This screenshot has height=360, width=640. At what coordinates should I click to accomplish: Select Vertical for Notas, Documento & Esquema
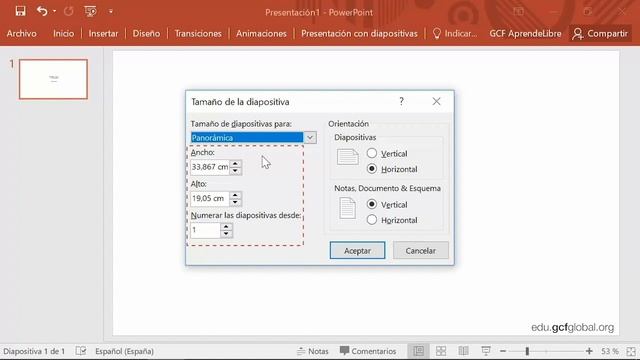coord(371,204)
